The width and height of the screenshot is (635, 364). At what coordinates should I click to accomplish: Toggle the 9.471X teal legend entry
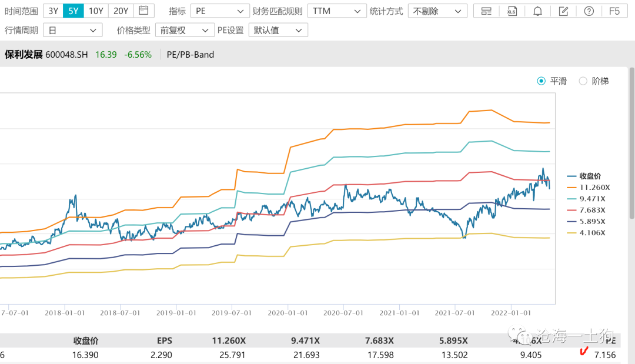[x=586, y=198]
